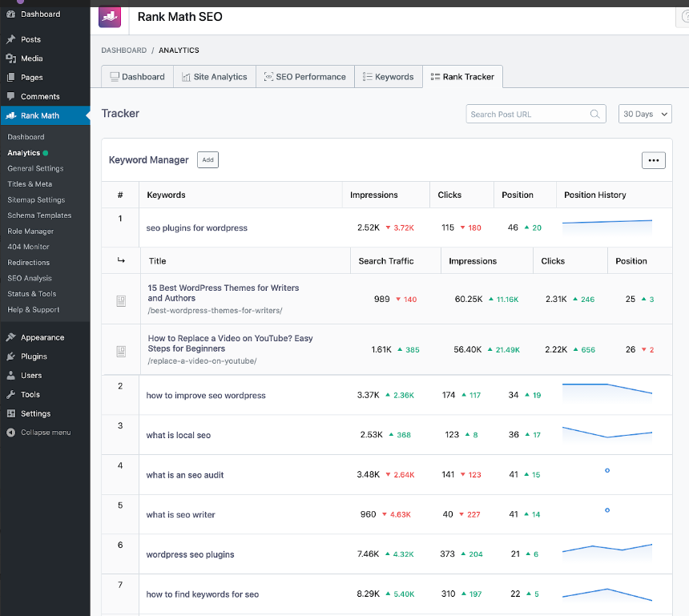Switch to the Dashboard tab
This screenshot has width=689, height=616.
[138, 77]
